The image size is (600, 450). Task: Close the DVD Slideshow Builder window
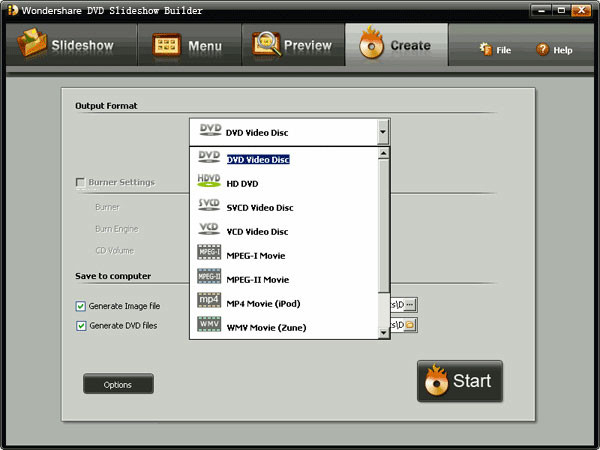click(x=581, y=10)
